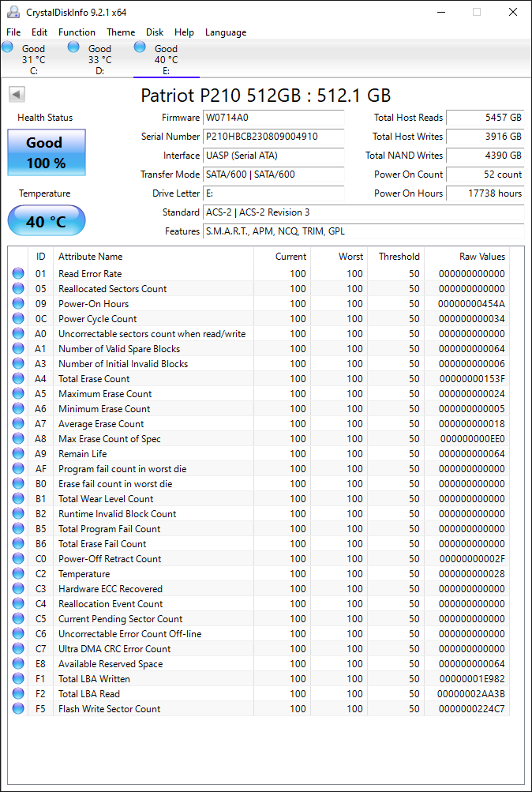Select the Max Erase Count of Spec row text

110,439
